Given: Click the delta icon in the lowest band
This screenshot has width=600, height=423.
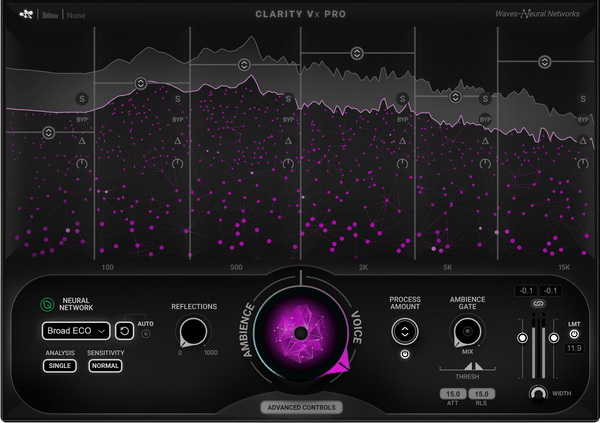Looking at the screenshot, I should [82, 141].
